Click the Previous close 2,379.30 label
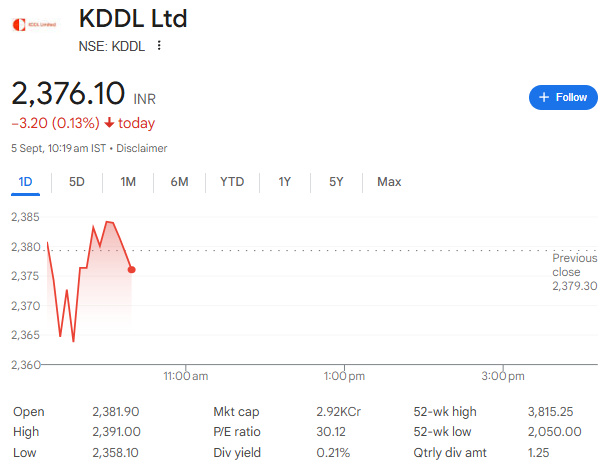Screen dimensions: 602x464 pyautogui.click(x=574, y=272)
